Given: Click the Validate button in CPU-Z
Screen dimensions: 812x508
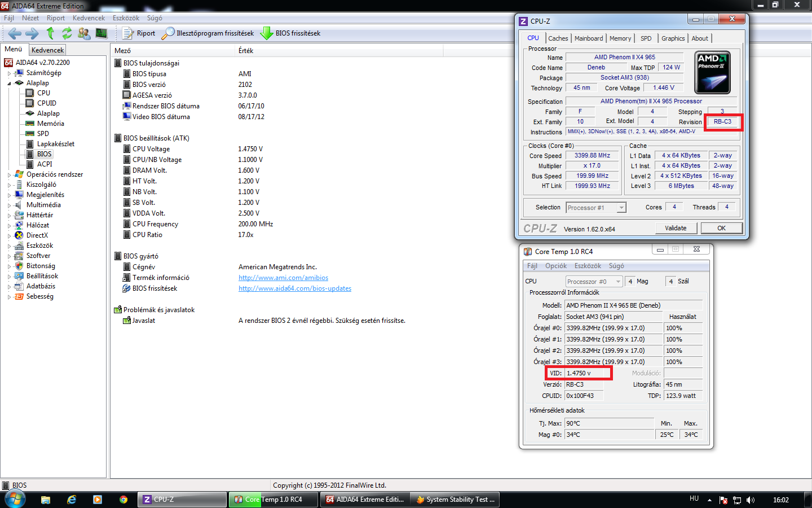Looking at the screenshot, I should pyautogui.click(x=676, y=228).
